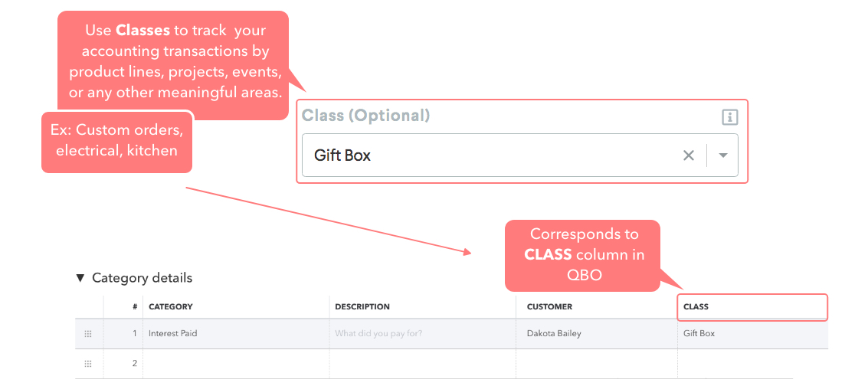The width and height of the screenshot is (868, 386).
Task: Open the Class dropdown arrow
Action: click(722, 155)
